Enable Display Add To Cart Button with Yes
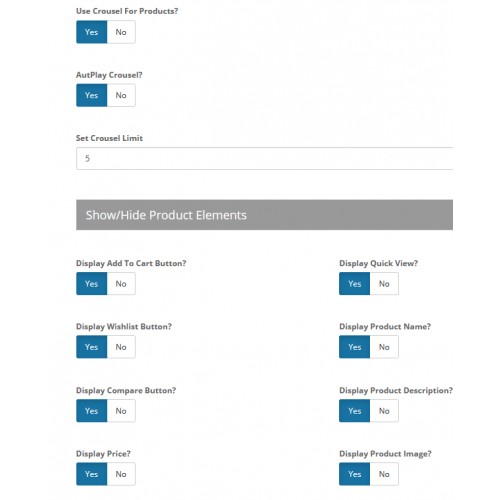The width and height of the screenshot is (500, 500). coord(92,284)
